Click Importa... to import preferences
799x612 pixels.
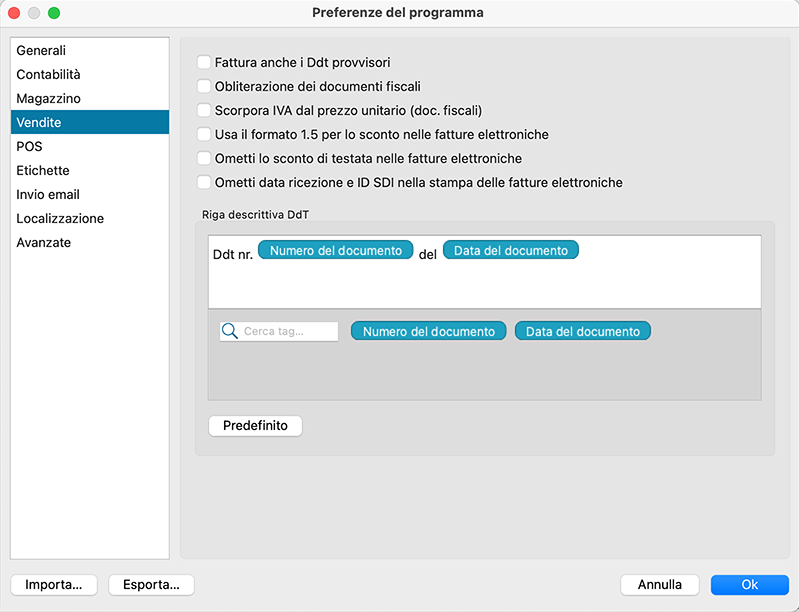(x=54, y=585)
